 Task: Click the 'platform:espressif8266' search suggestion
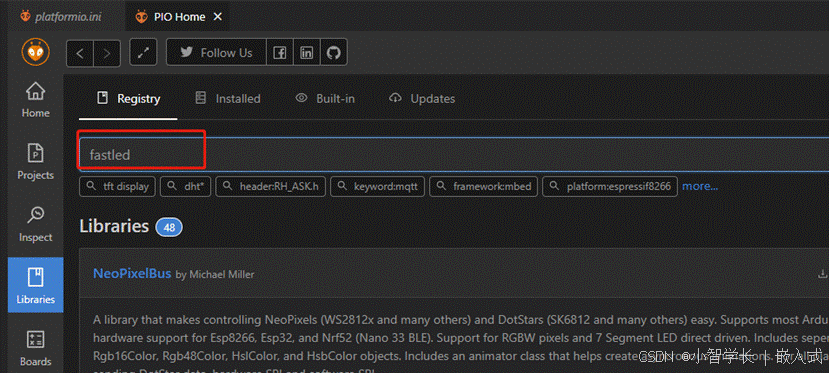tap(610, 186)
